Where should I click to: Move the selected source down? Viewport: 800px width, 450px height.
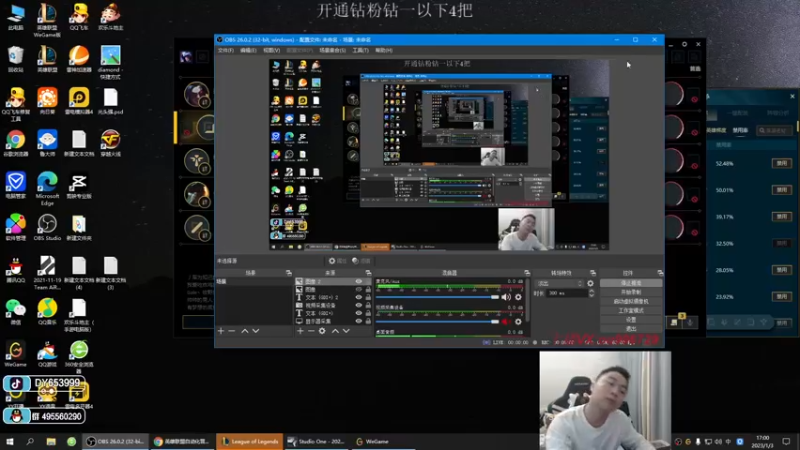click(346, 331)
